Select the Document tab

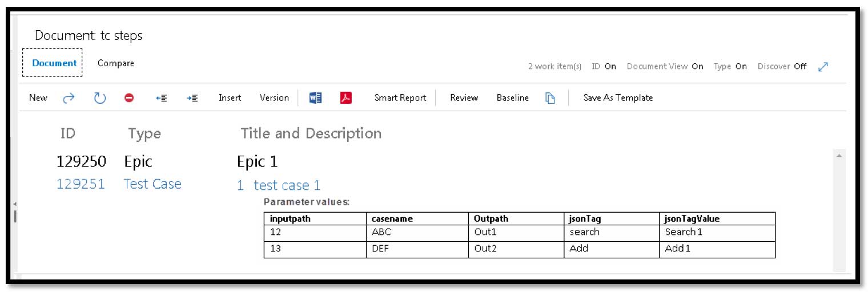[x=54, y=63]
